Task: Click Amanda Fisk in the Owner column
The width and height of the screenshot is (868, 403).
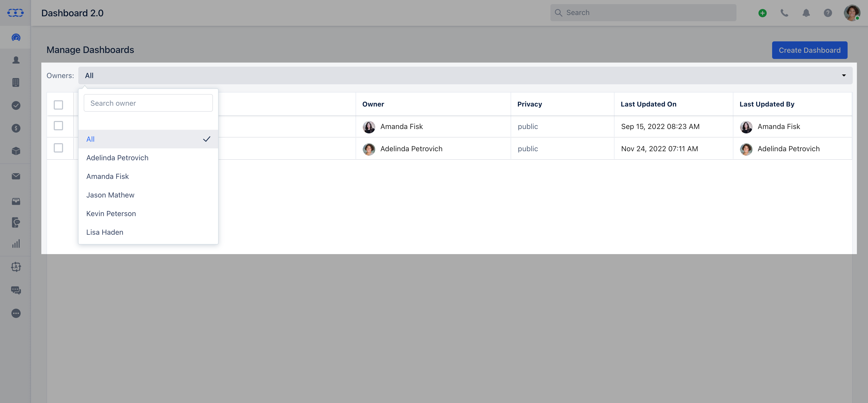Action: point(401,126)
